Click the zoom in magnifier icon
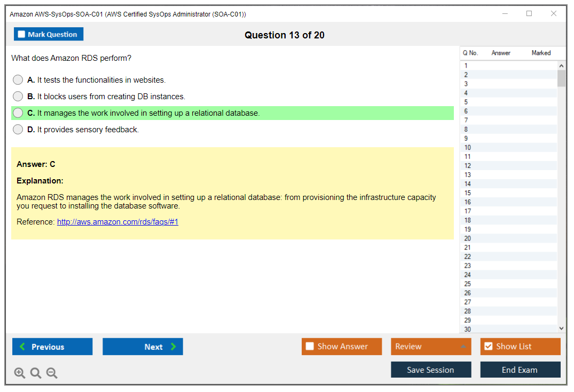Image resolution: width=574 pixels, height=392 pixels. point(20,373)
